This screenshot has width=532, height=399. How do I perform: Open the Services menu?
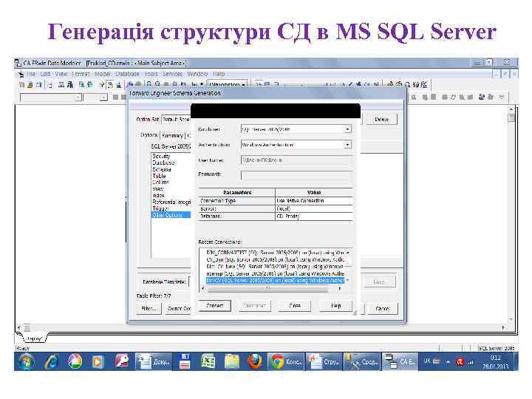coord(172,74)
